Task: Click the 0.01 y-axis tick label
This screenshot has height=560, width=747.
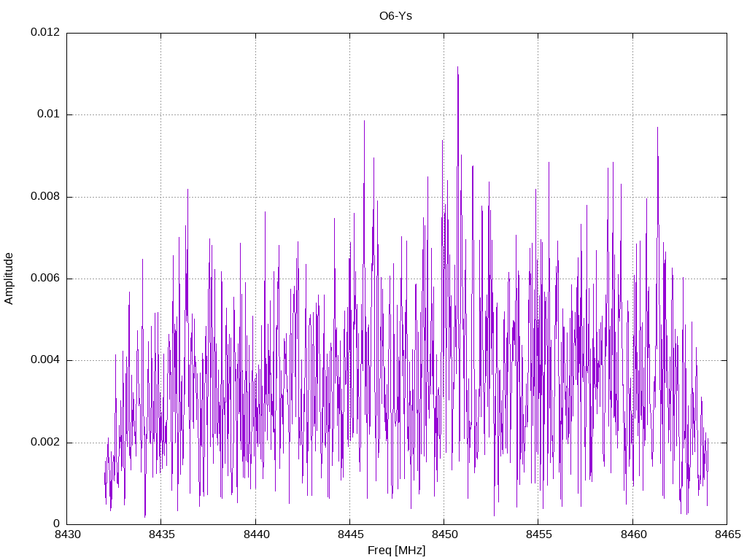Action: [49, 114]
